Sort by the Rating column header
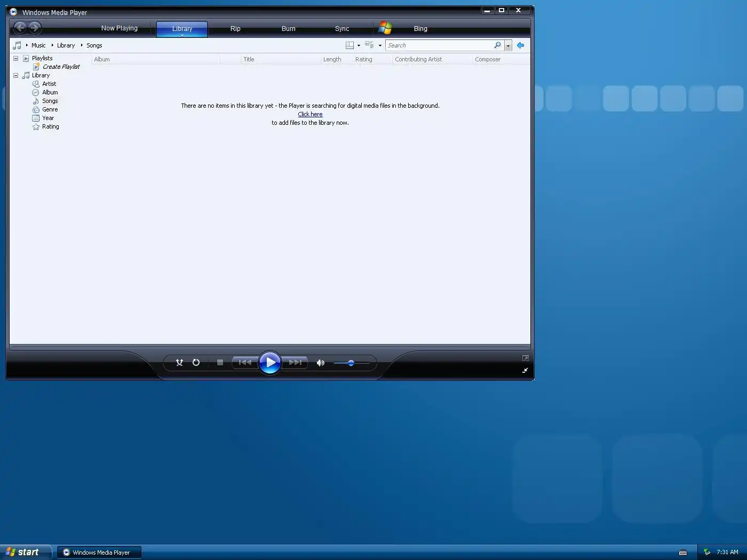 (372, 59)
